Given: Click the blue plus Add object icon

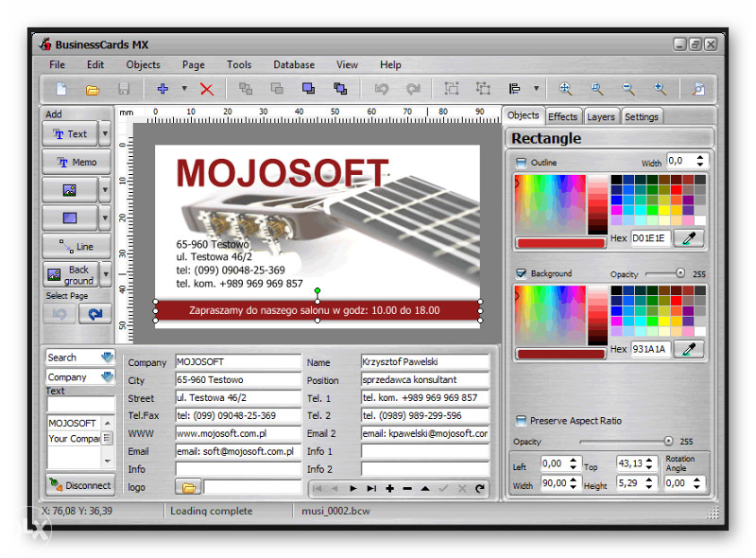Looking at the screenshot, I should 163,89.
